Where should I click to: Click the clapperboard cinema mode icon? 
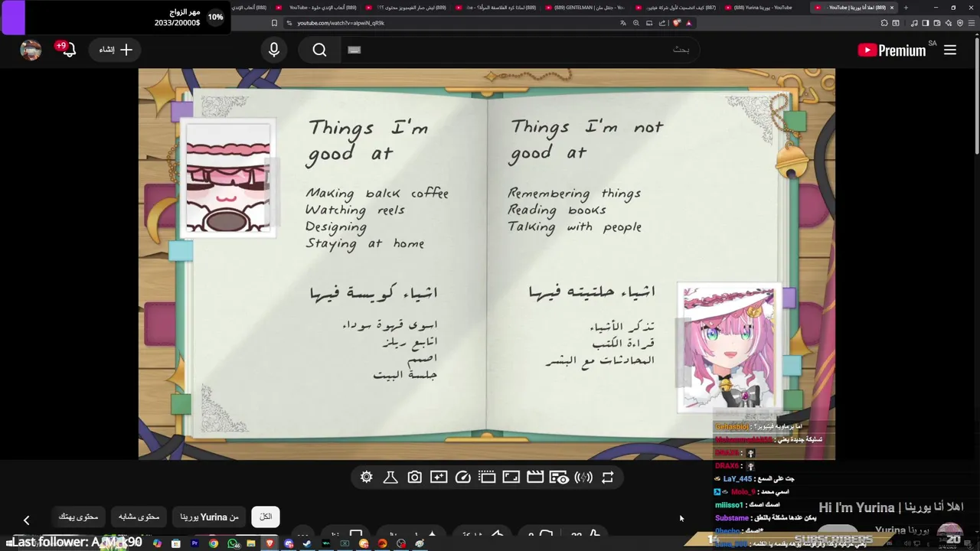click(535, 478)
